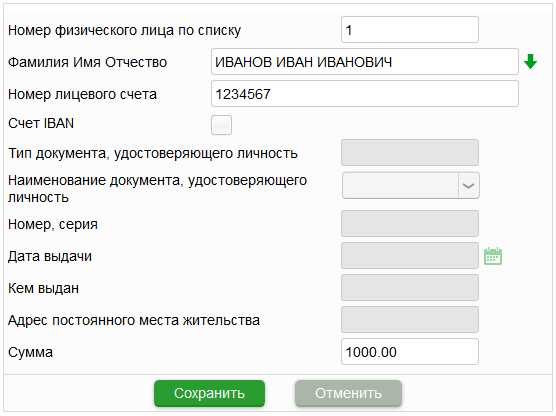Expand the Наименование документа dropdown arrow
Screen dimensions: 556x416
[468, 185]
